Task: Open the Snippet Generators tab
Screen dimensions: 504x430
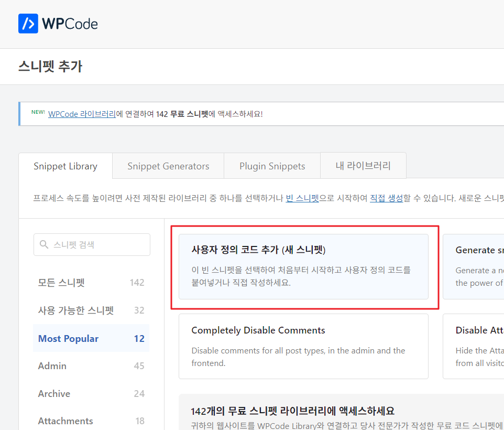Action: pyautogui.click(x=168, y=166)
